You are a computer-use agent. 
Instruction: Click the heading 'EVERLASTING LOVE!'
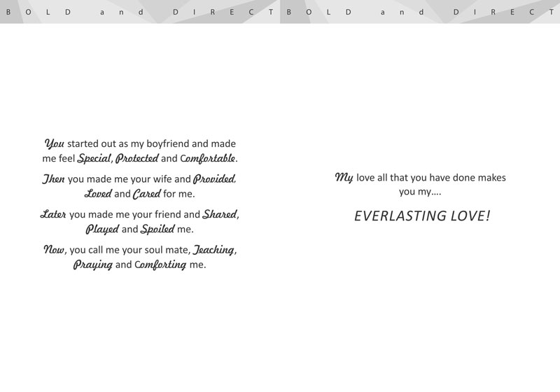click(422, 216)
